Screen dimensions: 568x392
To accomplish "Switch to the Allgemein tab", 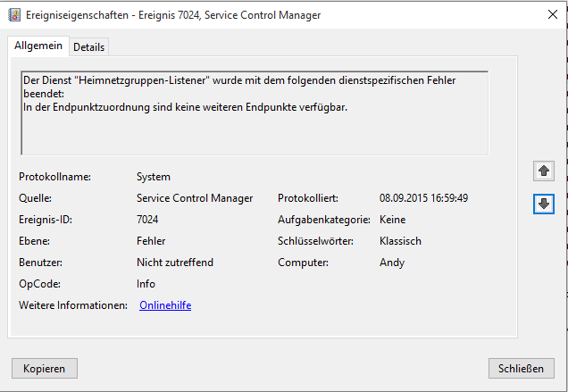I will click(37, 46).
